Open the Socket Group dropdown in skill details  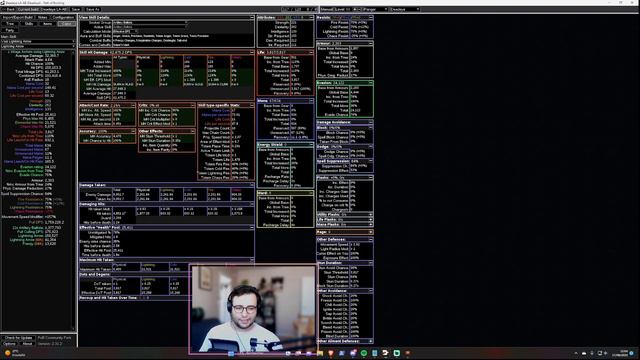[150, 22]
